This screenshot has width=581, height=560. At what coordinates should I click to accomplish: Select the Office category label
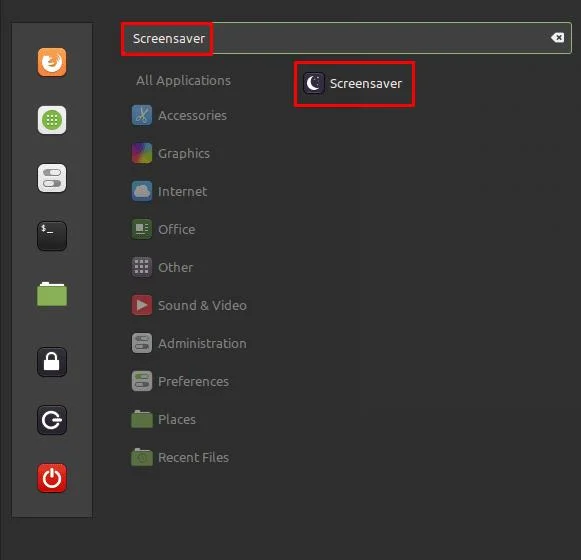pos(177,229)
